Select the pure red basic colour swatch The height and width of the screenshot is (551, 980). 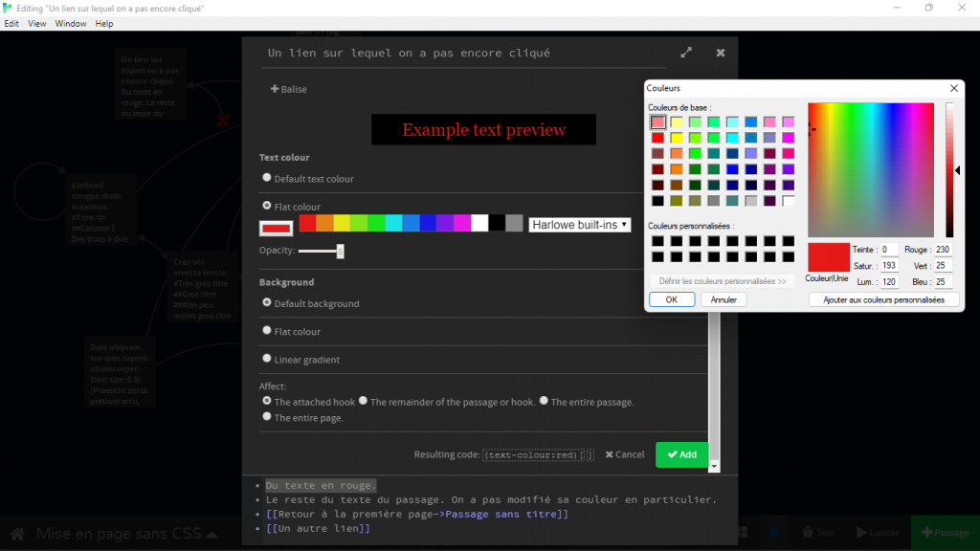(x=657, y=138)
